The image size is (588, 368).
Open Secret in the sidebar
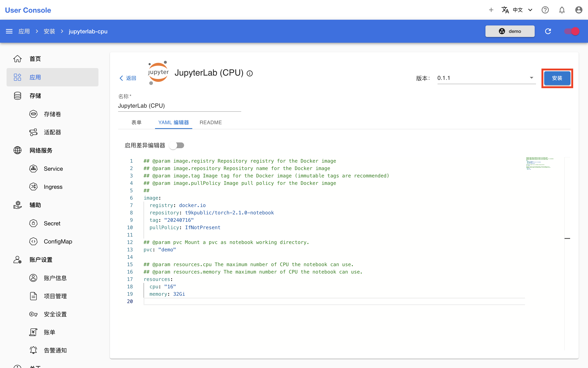[52, 223]
